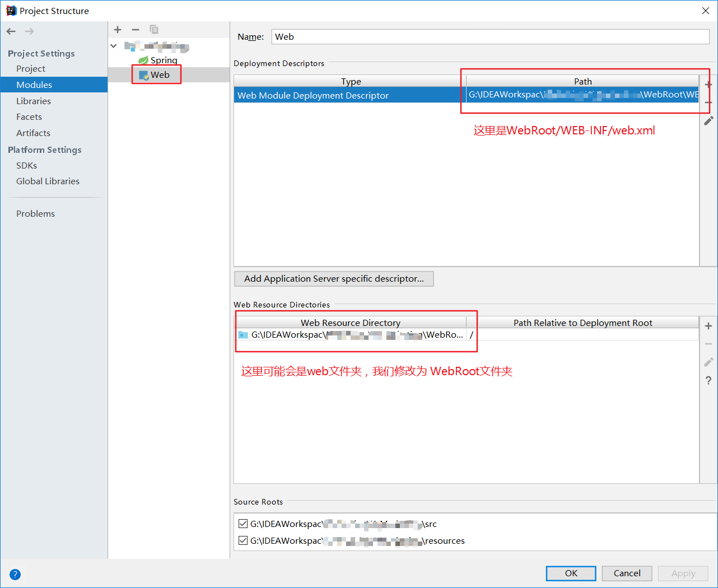Open the Libraries settings page
The image size is (718, 588).
point(34,101)
